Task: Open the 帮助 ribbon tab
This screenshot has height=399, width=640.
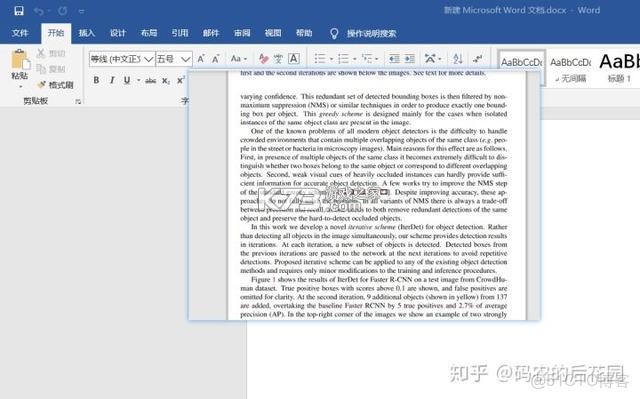Action: click(304, 33)
